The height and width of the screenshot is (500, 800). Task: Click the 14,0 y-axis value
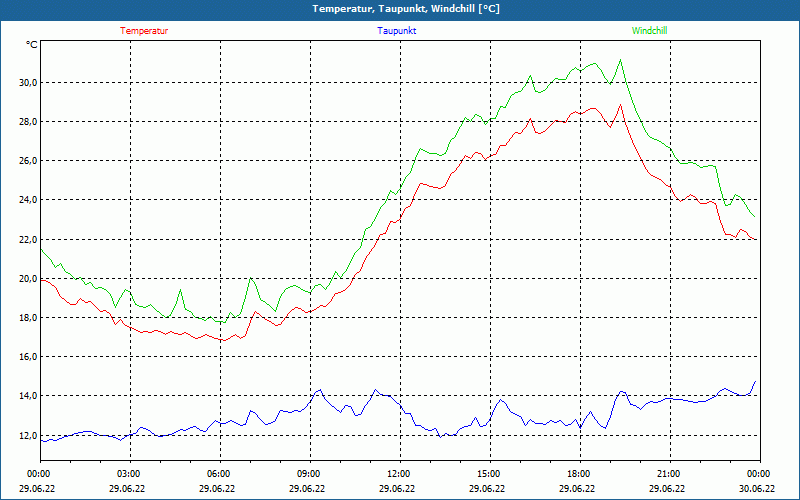click(28, 395)
